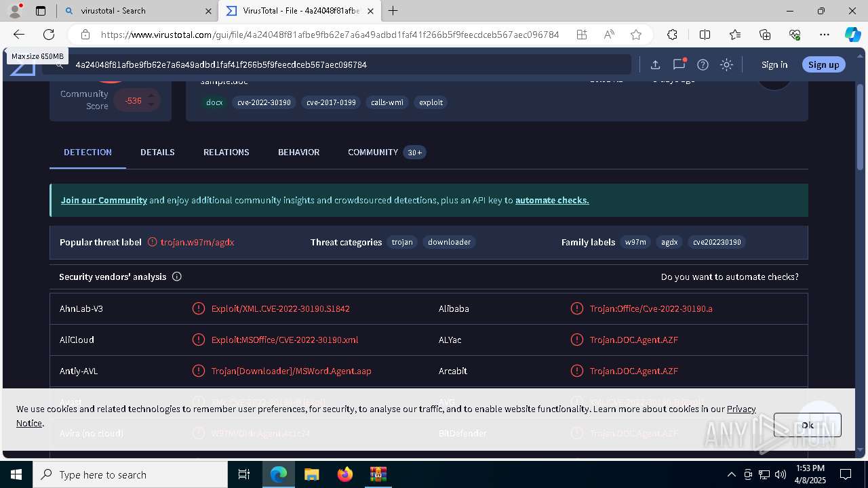Open the Windows Start menu
The image size is (868, 488).
pos(16,474)
